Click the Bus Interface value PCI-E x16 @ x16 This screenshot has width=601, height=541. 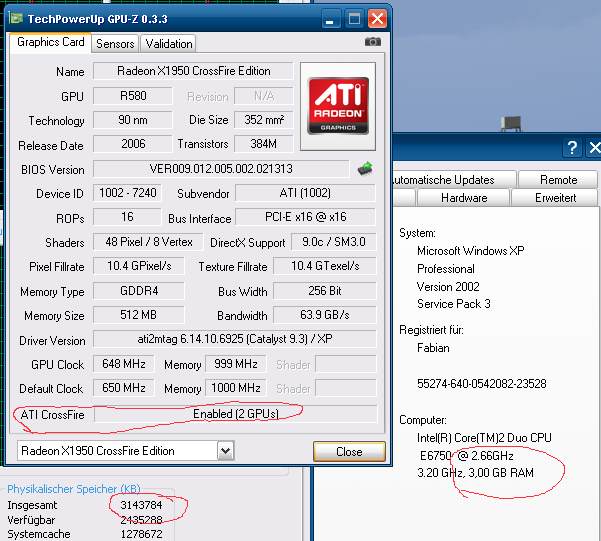[305, 217]
